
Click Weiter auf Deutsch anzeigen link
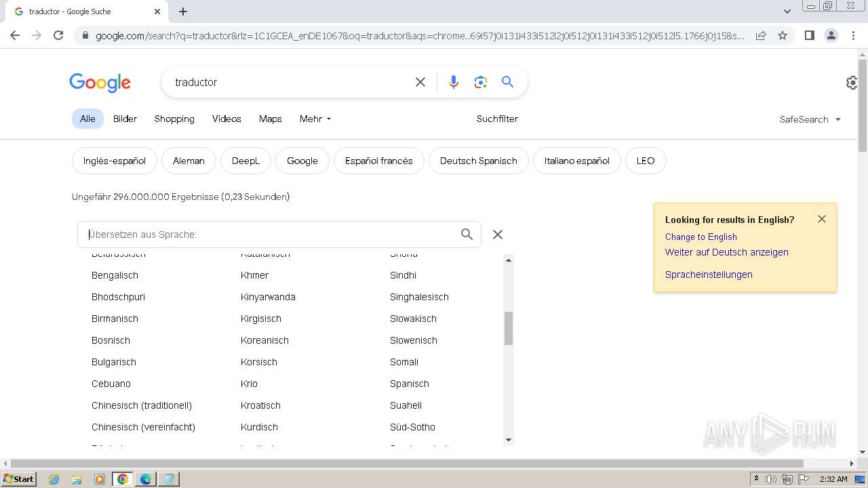point(727,252)
